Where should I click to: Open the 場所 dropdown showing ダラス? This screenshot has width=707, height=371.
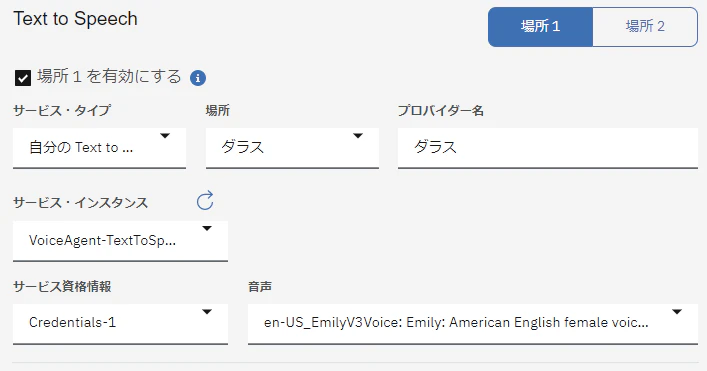point(292,148)
